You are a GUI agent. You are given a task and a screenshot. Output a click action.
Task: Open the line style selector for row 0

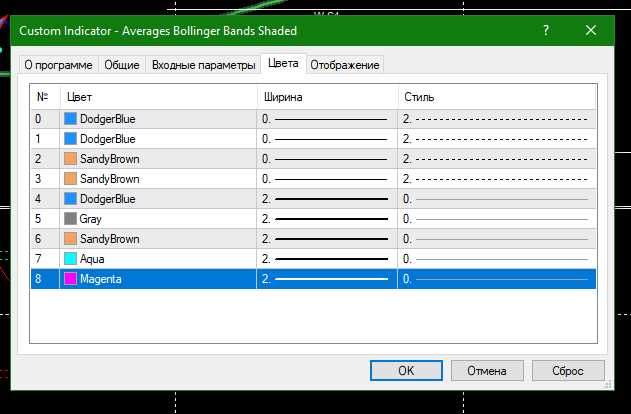497,119
